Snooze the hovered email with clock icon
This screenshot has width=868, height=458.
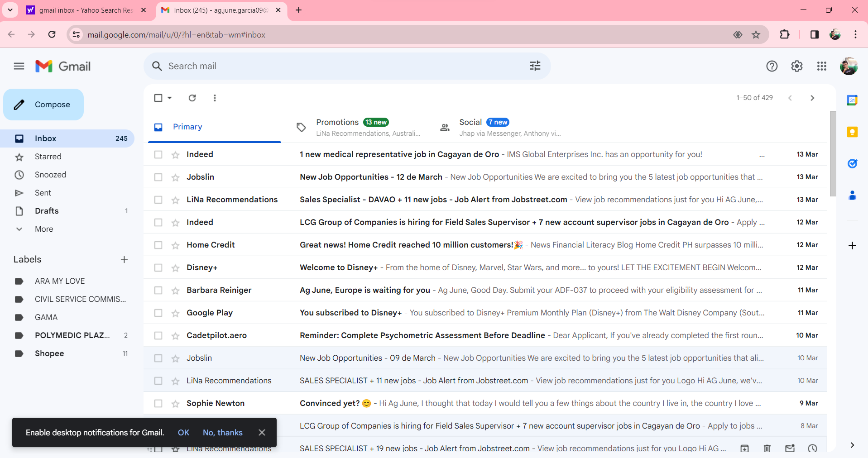[813, 448]
